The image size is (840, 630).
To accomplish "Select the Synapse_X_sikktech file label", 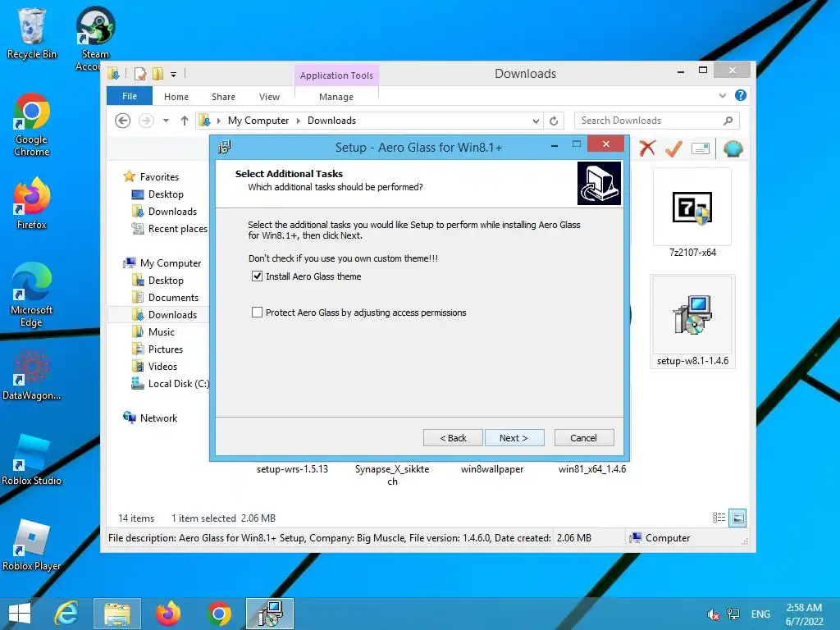I will tap(392, 475).
